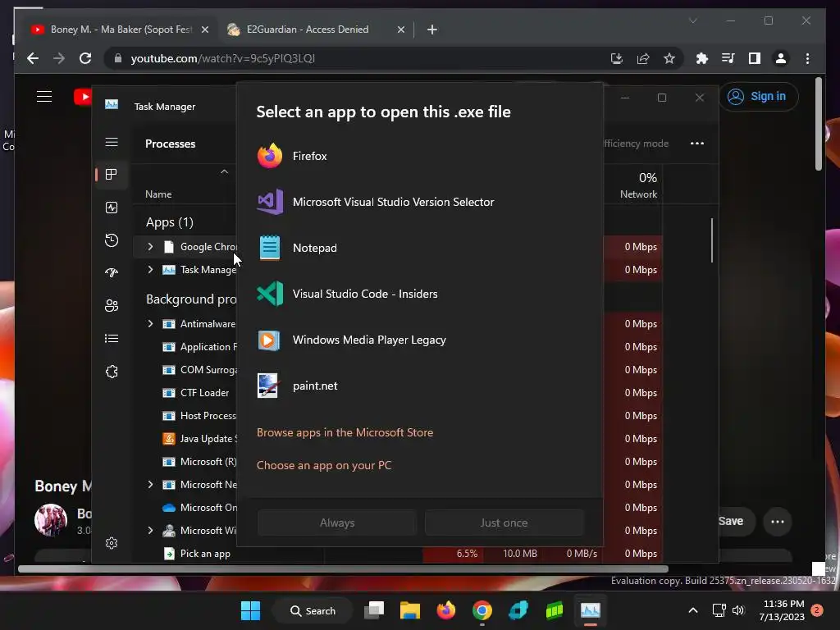Open Chrome three-dot menu
840x630 pixels.
pyautogui.click(x=807, y=58)
